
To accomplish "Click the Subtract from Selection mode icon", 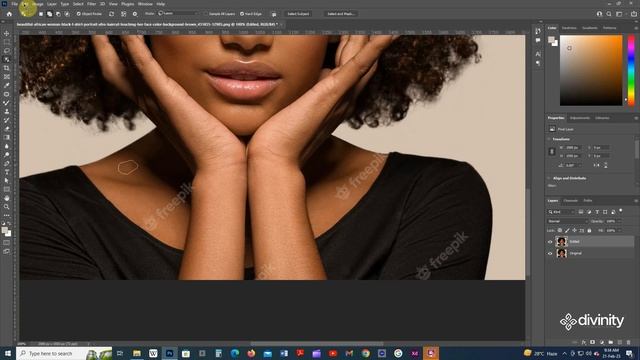I will tap(58, 14).
